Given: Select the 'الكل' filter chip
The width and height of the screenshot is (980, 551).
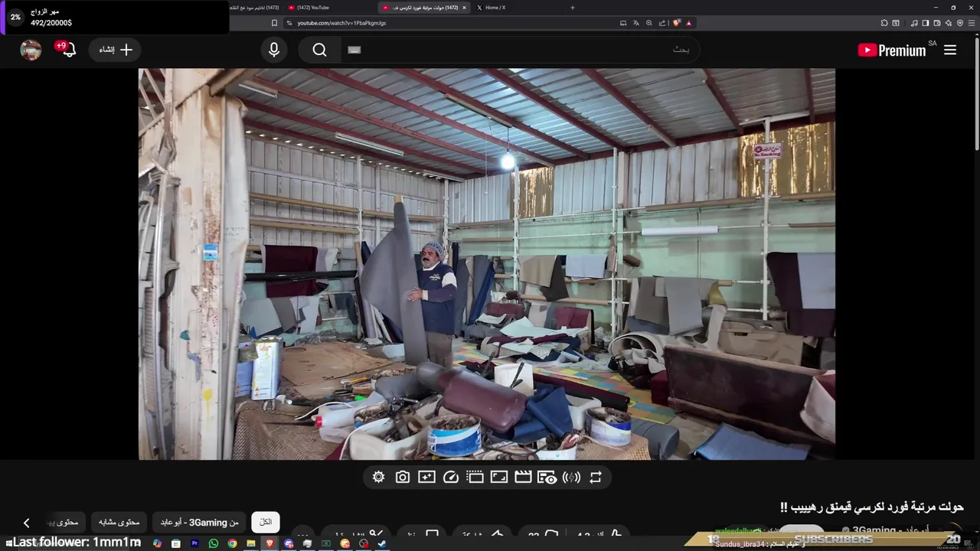Looking at the screenshot, I should [x=266, y=522].
